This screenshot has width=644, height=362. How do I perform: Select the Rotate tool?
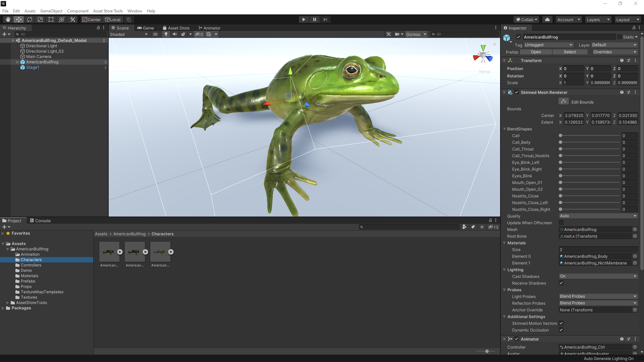(x=30, y=19)
